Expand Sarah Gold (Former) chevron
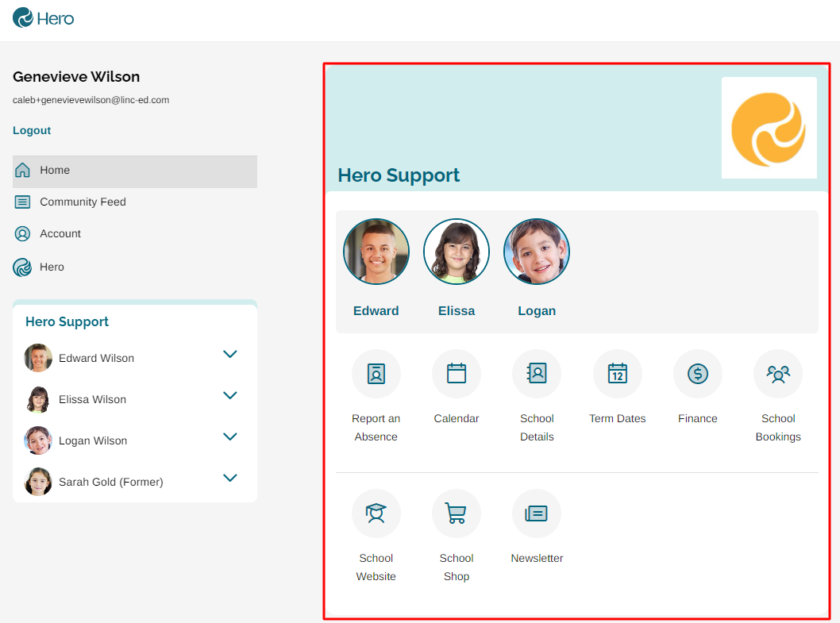This screenshot has height=623, width=840. [229, 478]
